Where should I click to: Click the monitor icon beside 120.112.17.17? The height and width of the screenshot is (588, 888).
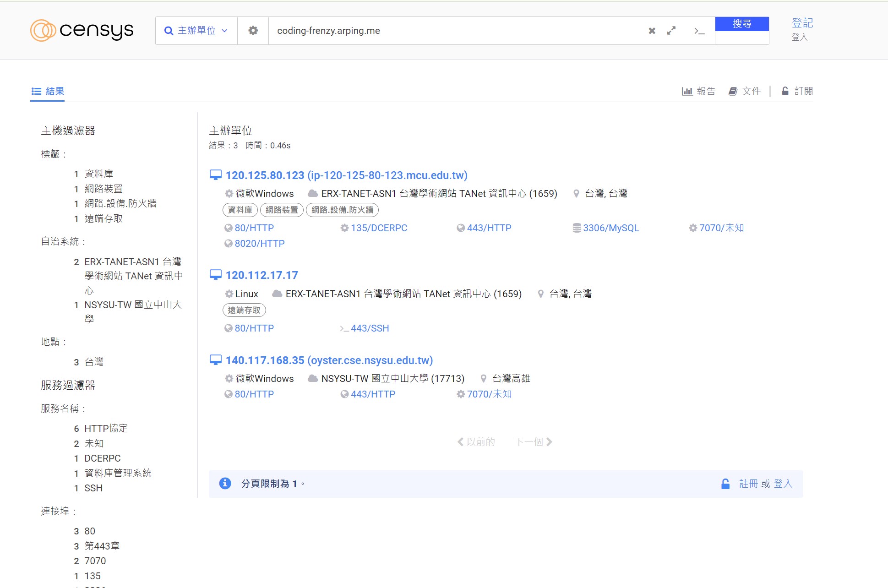[x=215, y=275]
